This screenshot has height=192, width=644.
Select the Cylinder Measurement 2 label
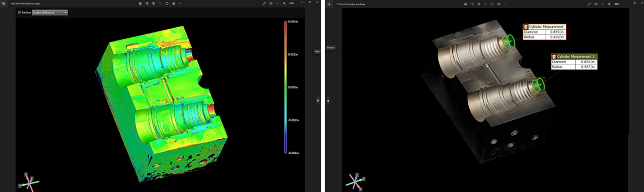[x=575, y=56]
